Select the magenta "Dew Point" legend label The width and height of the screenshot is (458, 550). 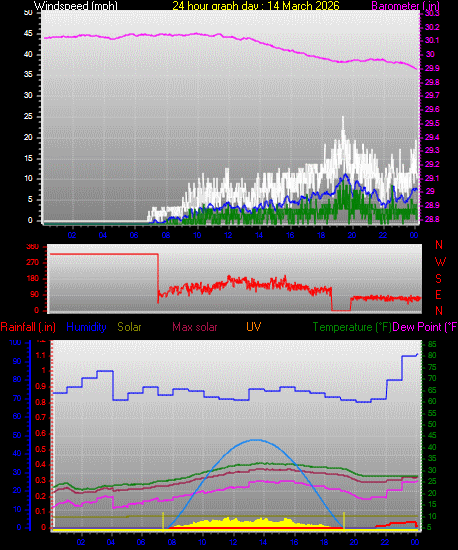coord(424,327)
